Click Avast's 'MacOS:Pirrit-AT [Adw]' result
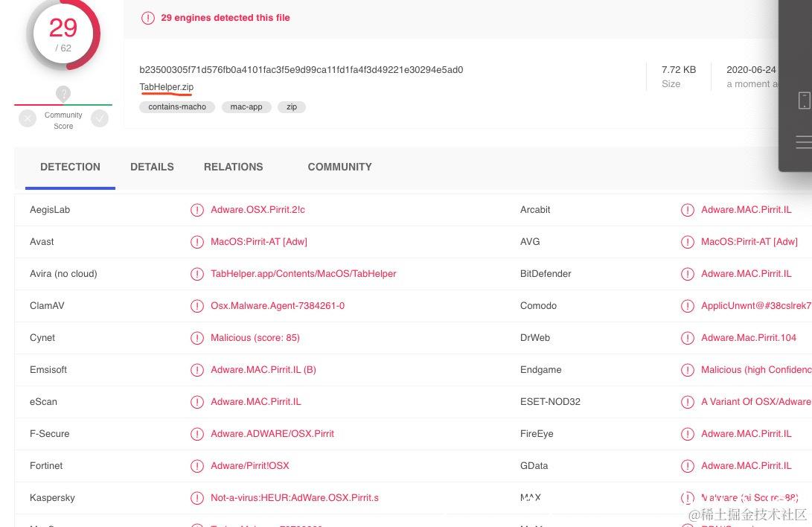812x527 pixels. (x=259, y=242)
